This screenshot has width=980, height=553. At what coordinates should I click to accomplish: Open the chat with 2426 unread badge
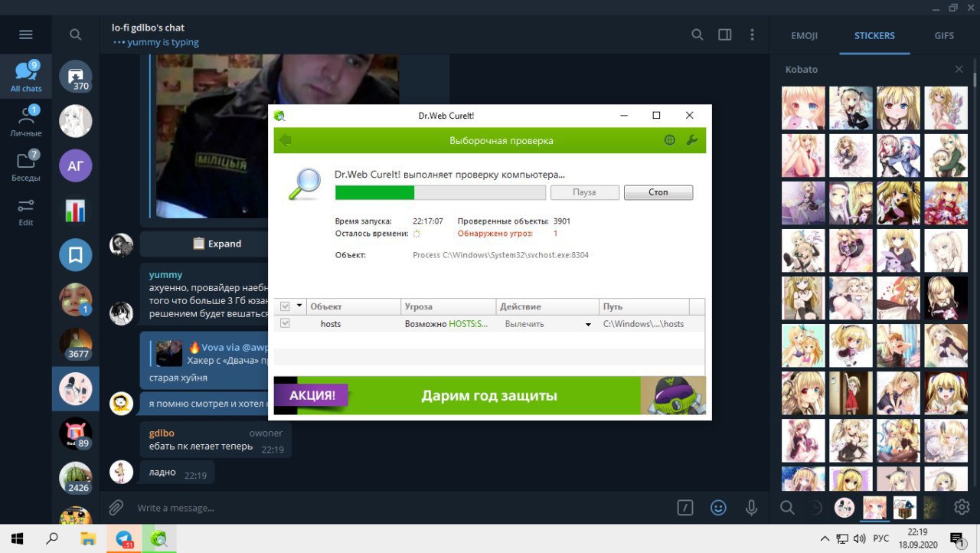click(x=76, y=478)
